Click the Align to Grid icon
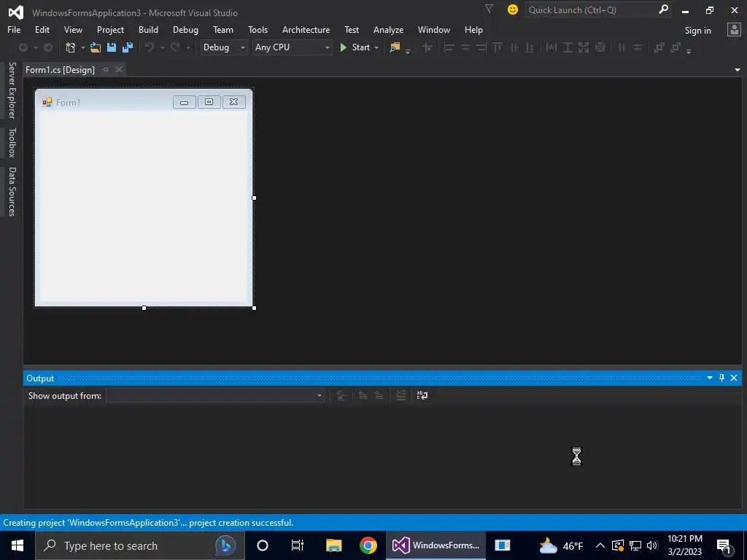Viewport: 747px width, 560px height. point(427,47)
